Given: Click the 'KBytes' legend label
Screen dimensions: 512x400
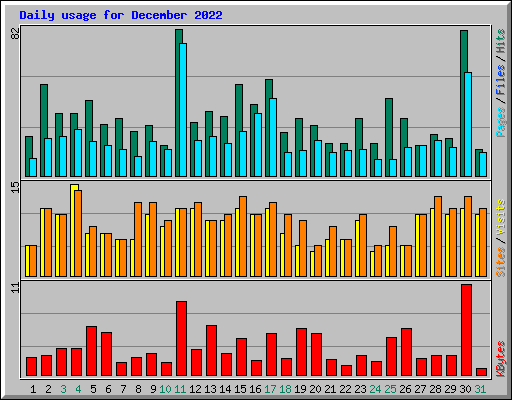Looking at the screenshot, I should point(501,359).
